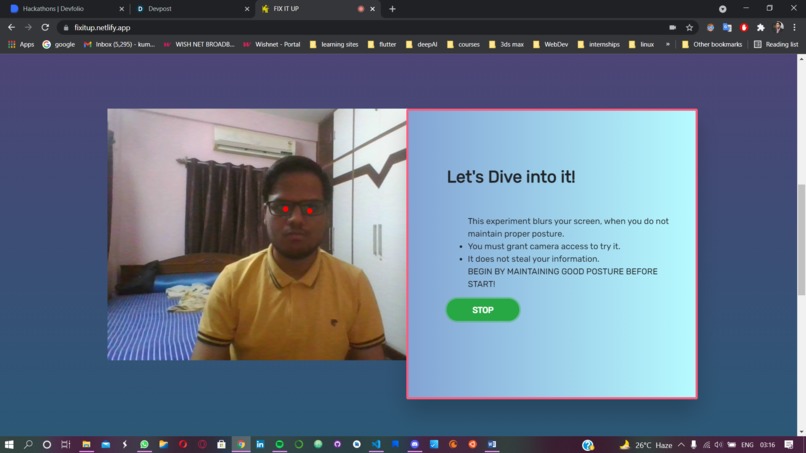Expand the deepAI bookmark folder
This screenshot has width=806, height=453.
coord(422,44)
